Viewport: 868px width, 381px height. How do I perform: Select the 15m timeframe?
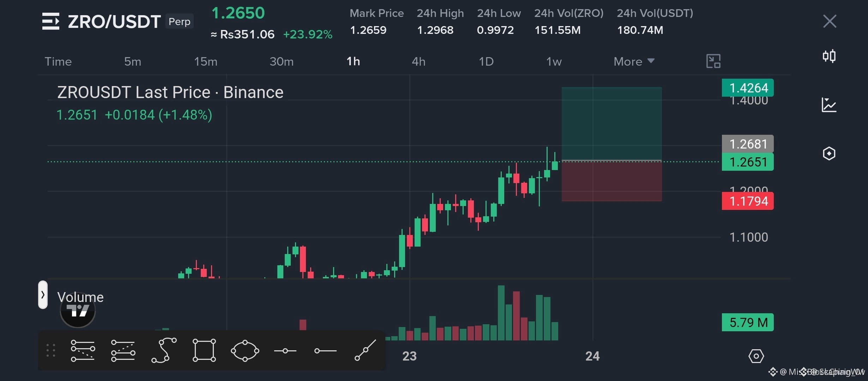coord(206,61)
